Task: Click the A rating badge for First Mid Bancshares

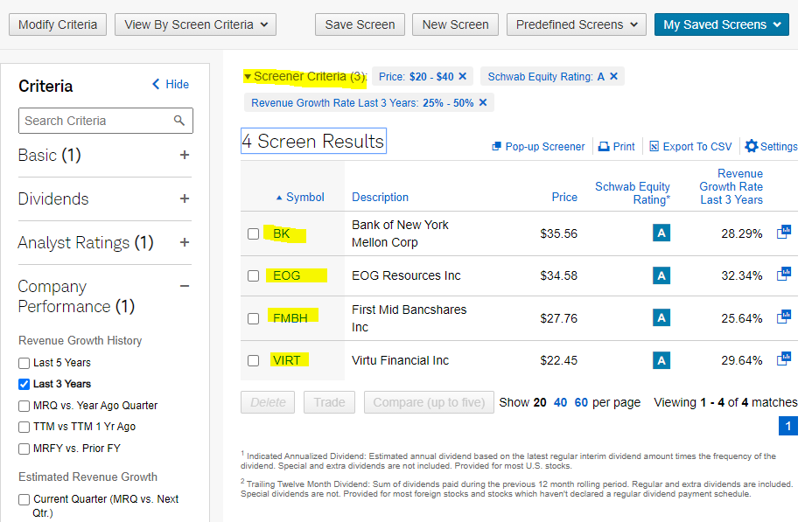Action: pyautogui.click(x=661, y=317)
